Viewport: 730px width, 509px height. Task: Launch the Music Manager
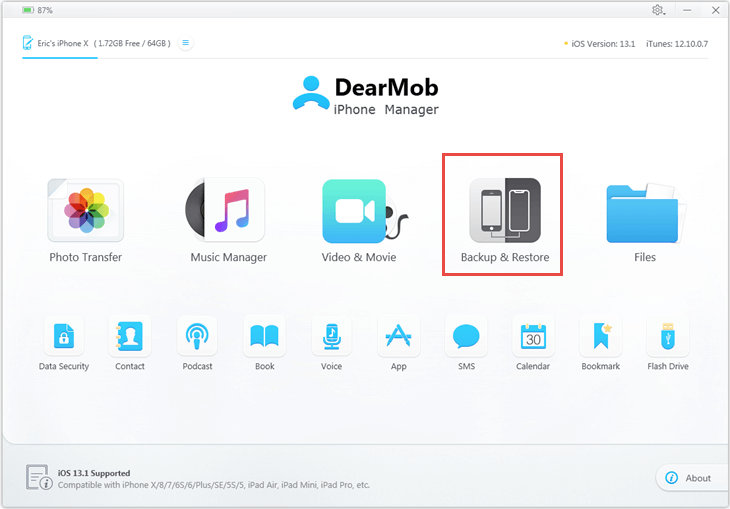point(228,212)
